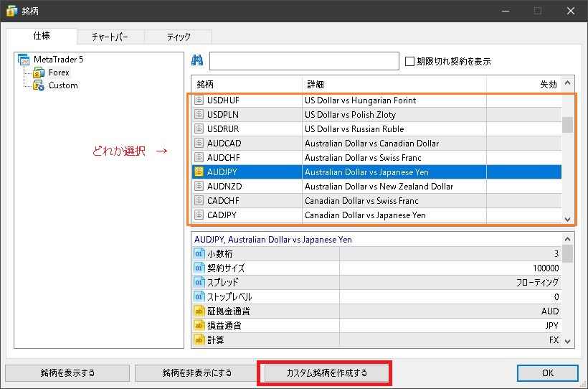
Task: Click the MetaTrader 5 tree root icon
Action: coord(24,60)
